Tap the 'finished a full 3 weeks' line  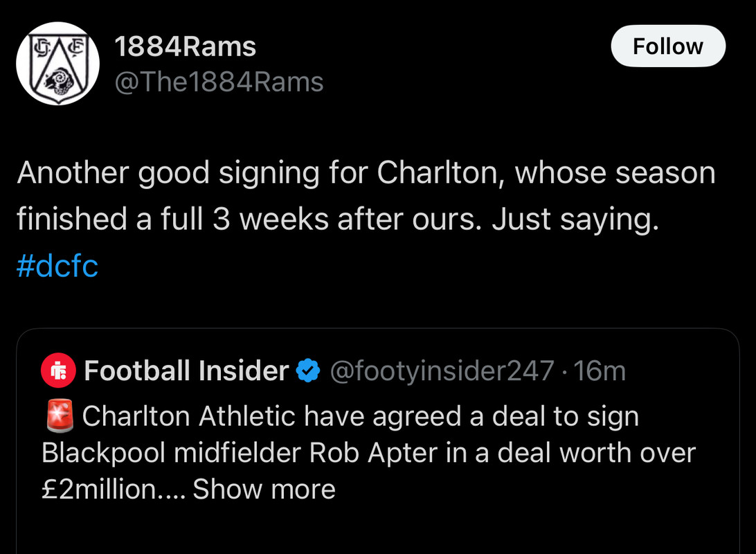(x=338, y=219)
